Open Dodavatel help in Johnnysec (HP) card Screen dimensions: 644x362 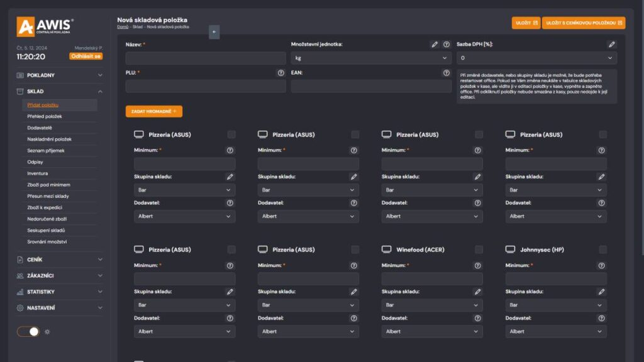click(601, 318)
